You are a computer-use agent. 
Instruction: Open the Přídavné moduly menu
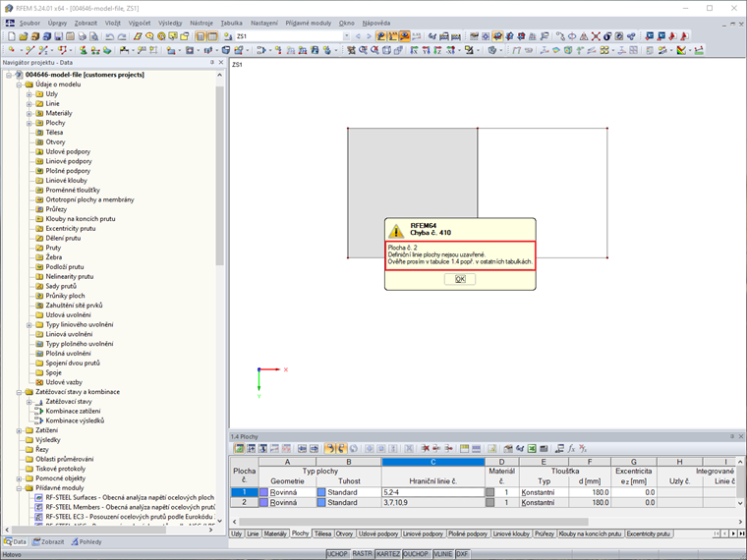tap(309, 23)
